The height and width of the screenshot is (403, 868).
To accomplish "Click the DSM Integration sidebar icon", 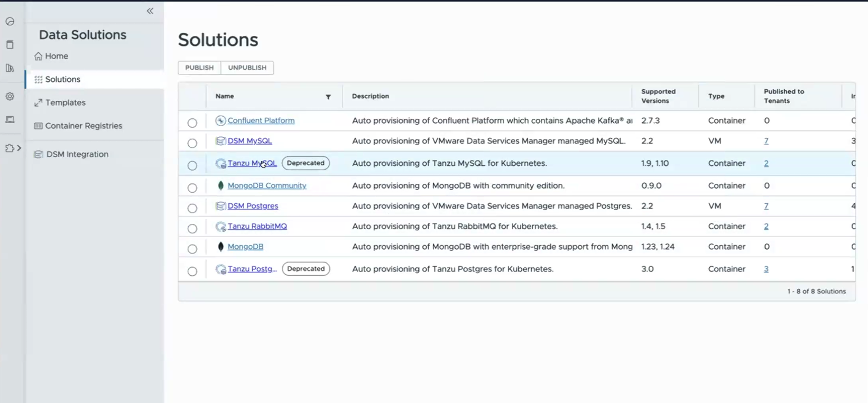I will tap(39, 154).
